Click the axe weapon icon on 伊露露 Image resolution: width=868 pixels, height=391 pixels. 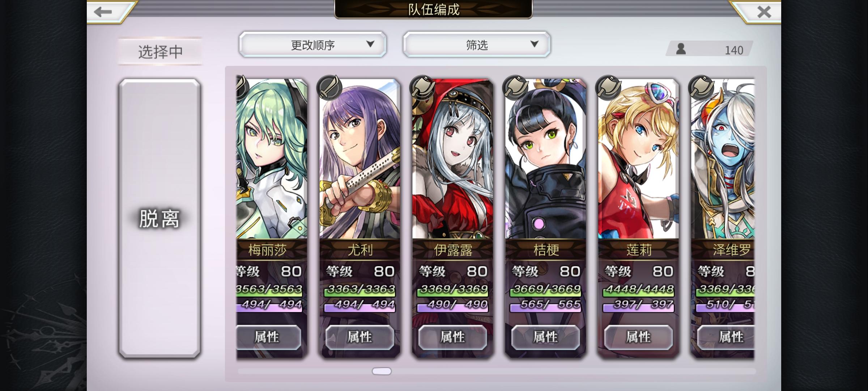pyautogui.click(x=422, y=87)
